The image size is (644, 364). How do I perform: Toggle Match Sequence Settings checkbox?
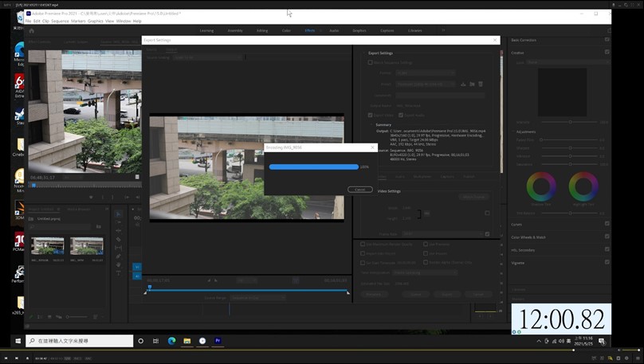point(371,62)
